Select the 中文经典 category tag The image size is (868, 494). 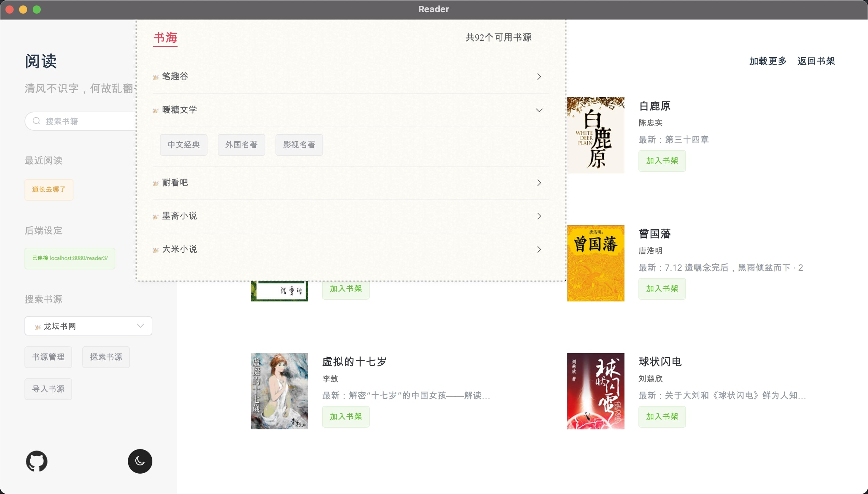[184, 145]
